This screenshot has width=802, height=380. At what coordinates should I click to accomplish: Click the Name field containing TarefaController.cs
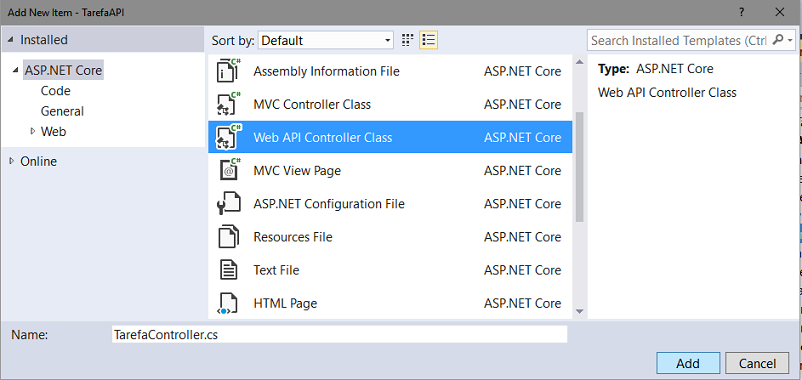[340, 334]
